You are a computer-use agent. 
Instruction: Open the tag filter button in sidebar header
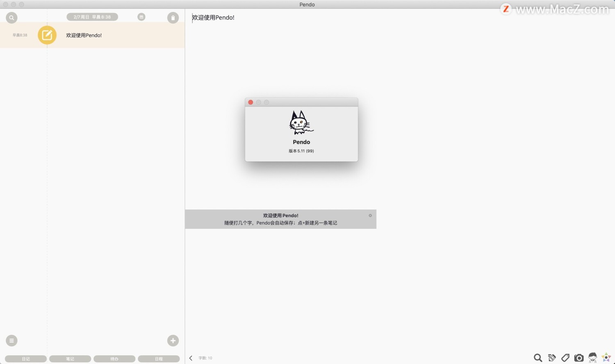173,18
